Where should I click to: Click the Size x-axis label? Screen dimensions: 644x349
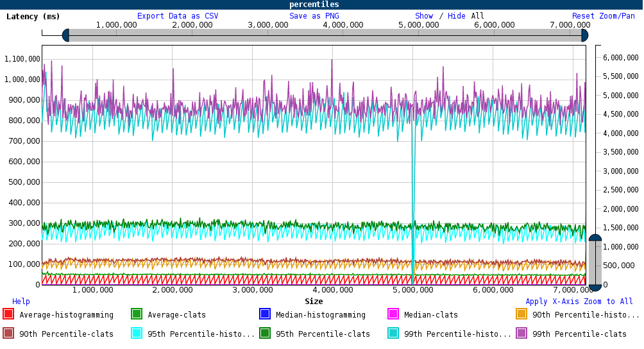pos(314,302)
